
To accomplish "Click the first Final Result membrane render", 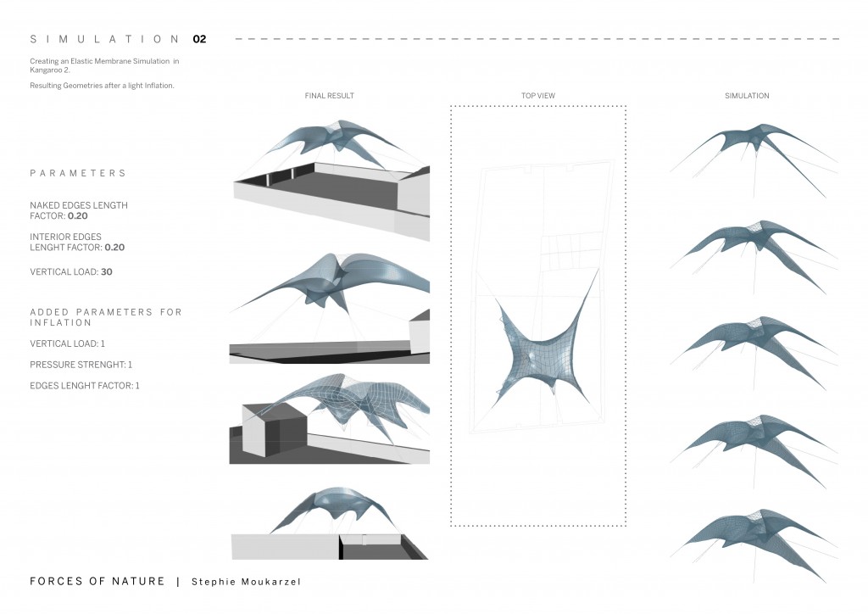I will point(329,178).
